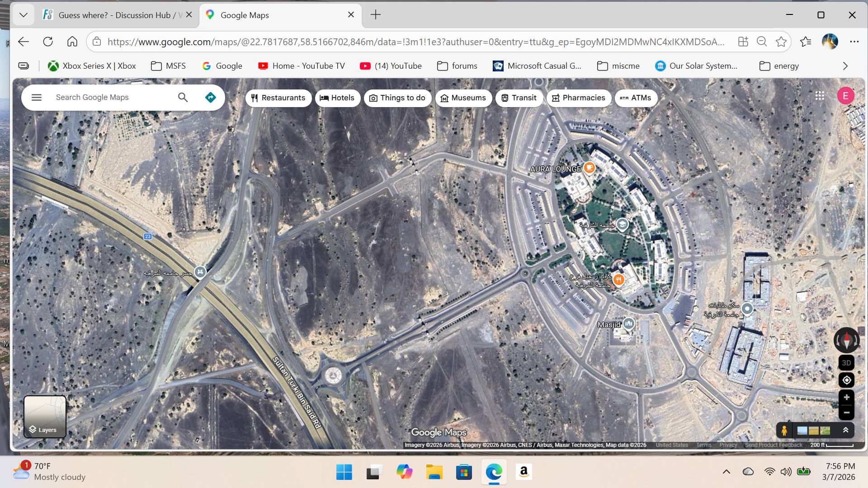Switch map type via Layers thumbnail

45,417
